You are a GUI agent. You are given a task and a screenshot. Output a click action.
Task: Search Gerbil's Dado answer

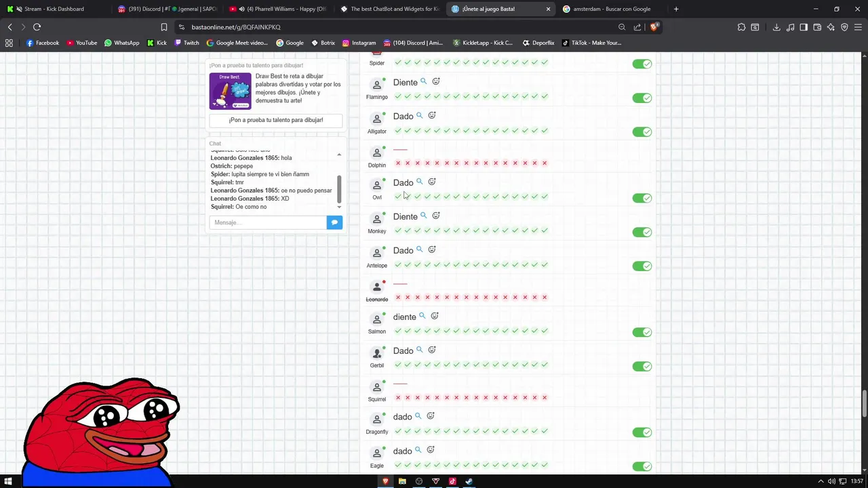tap(419, 350)
